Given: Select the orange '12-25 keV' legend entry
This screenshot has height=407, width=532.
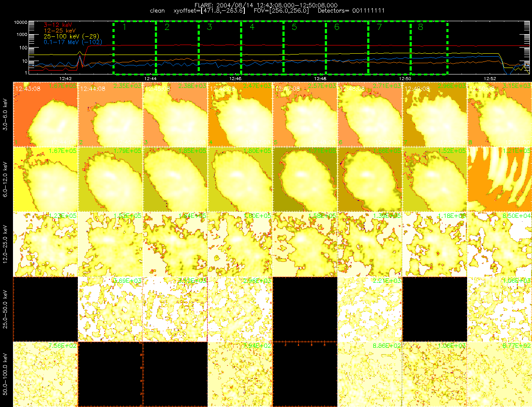Looking at the screenshot, I should [x=61, y=31].
